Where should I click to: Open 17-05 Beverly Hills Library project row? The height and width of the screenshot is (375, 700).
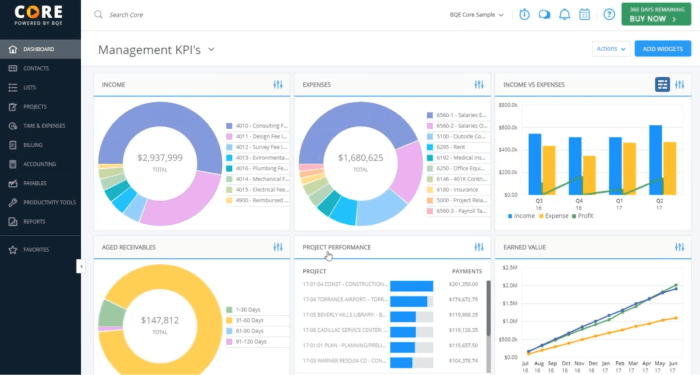click(x=392, y=315)
